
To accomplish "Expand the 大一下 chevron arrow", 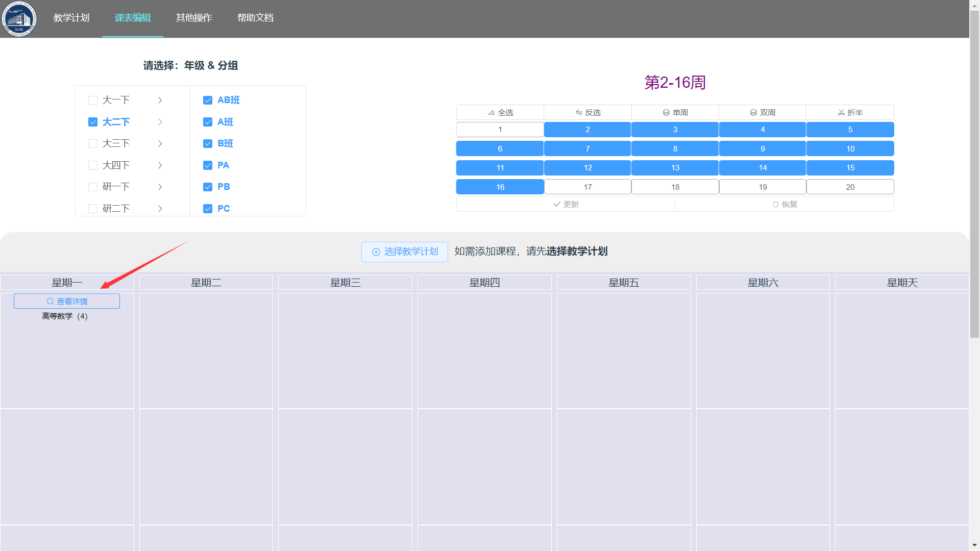I will click(160, 100).
